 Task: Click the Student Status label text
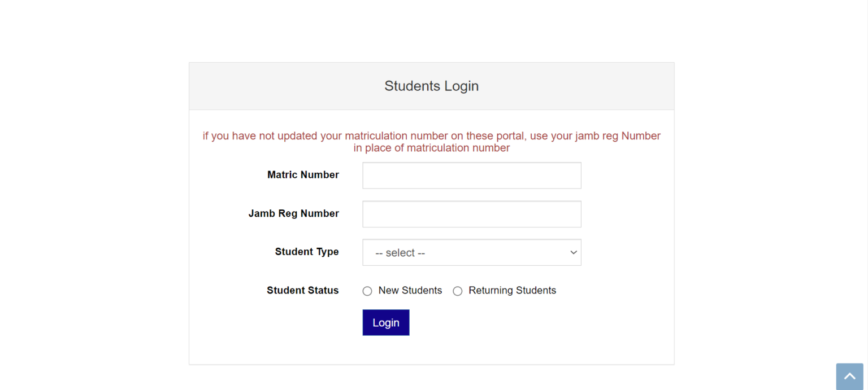pyautogui.click(x=302, y=290)
